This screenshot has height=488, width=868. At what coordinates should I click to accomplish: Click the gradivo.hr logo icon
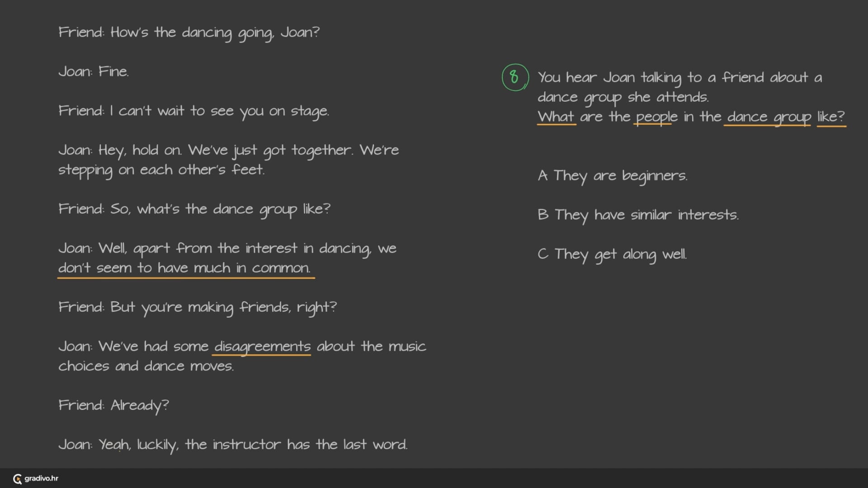coord(18,479)
